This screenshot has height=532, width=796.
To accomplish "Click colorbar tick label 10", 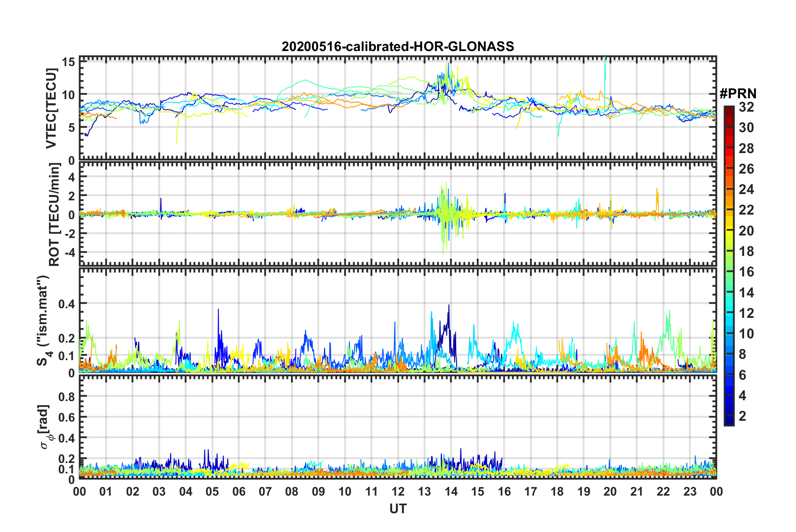I will click(x=746, y=334).
